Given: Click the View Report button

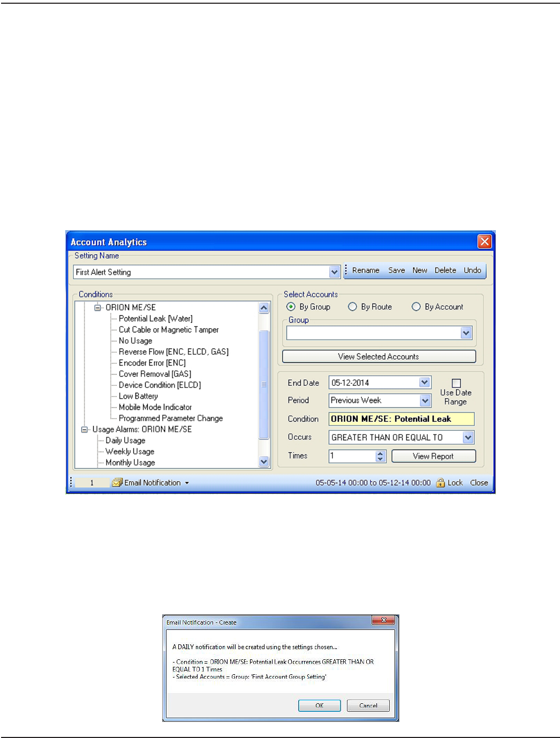Looking at the screenshot, I should (434, 456).
